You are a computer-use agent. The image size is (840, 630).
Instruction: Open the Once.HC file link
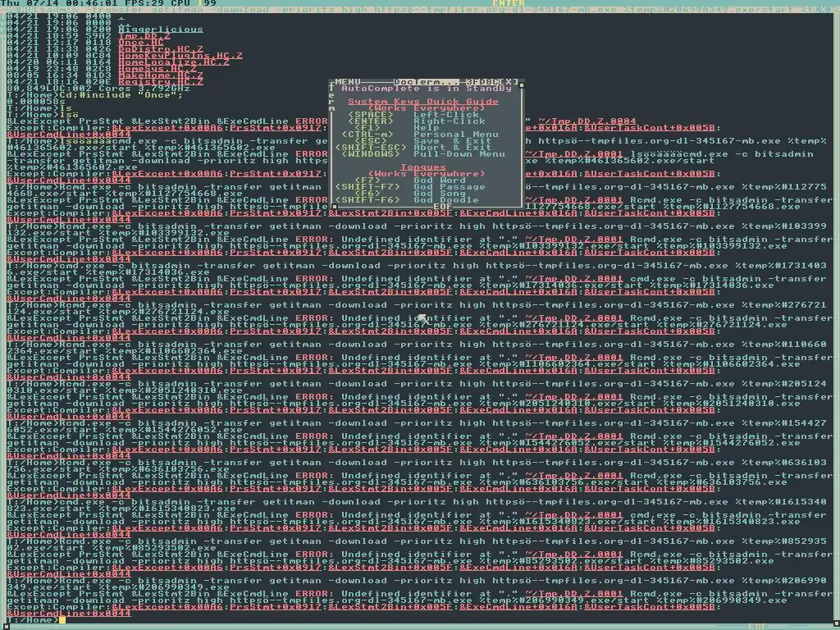pyautogui.click(x=141, y=43)
